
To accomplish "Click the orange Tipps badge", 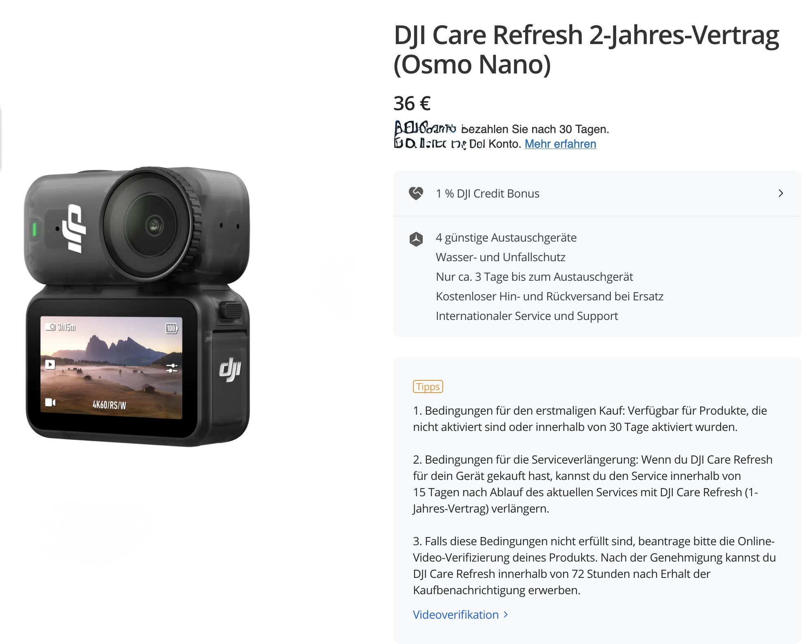I will pyautogui.click(x=428, y=386).
